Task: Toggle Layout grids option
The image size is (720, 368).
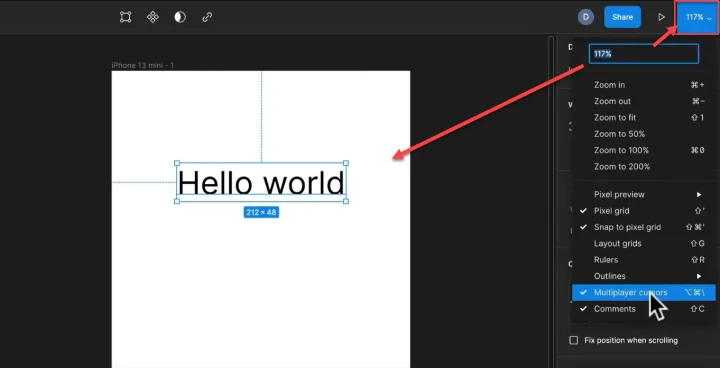Action: 643,243
